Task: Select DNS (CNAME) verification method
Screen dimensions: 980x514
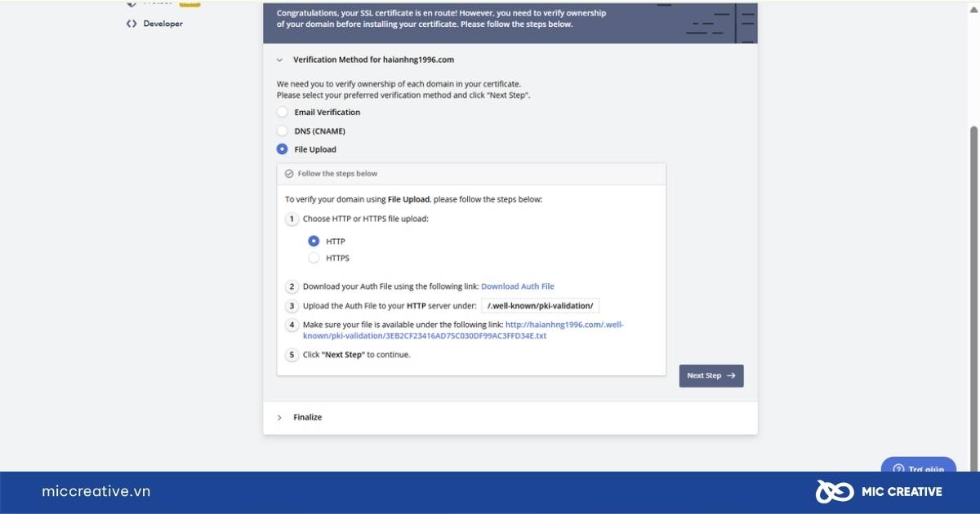Action: (x=282, y=131)
